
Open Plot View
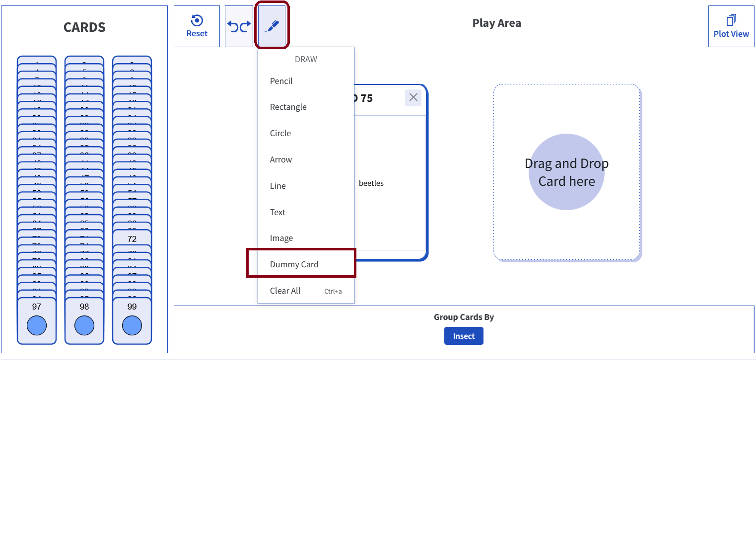tap(731, 26)
